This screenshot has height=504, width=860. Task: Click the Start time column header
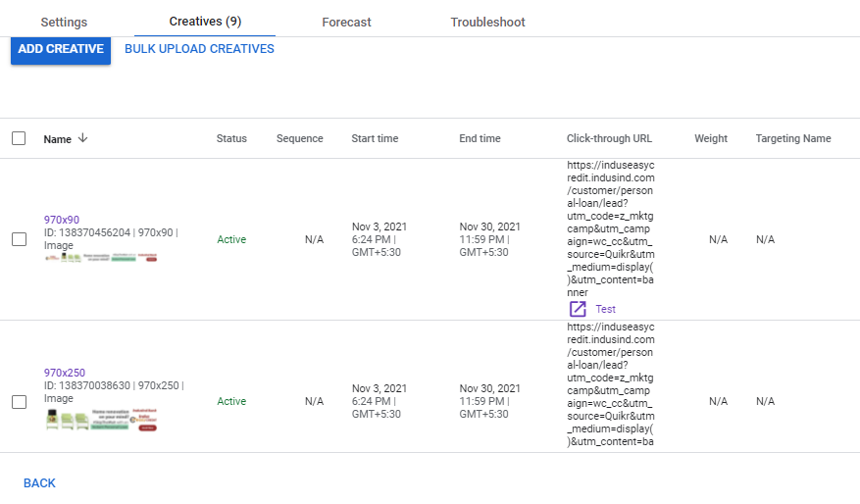[375, 138]
